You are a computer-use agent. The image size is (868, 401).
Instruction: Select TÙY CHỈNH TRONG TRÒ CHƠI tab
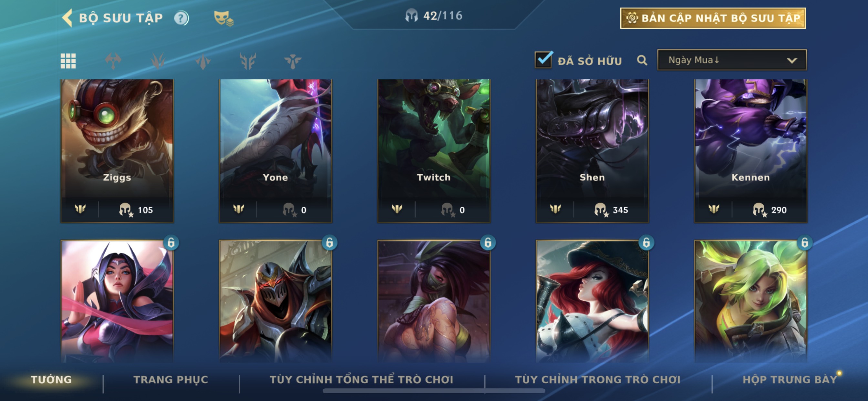pos(597,379)
